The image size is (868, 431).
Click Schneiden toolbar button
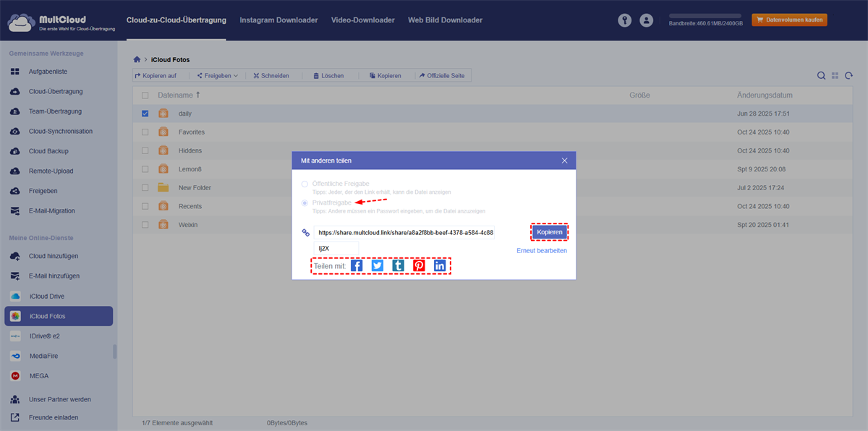[271, 75]
